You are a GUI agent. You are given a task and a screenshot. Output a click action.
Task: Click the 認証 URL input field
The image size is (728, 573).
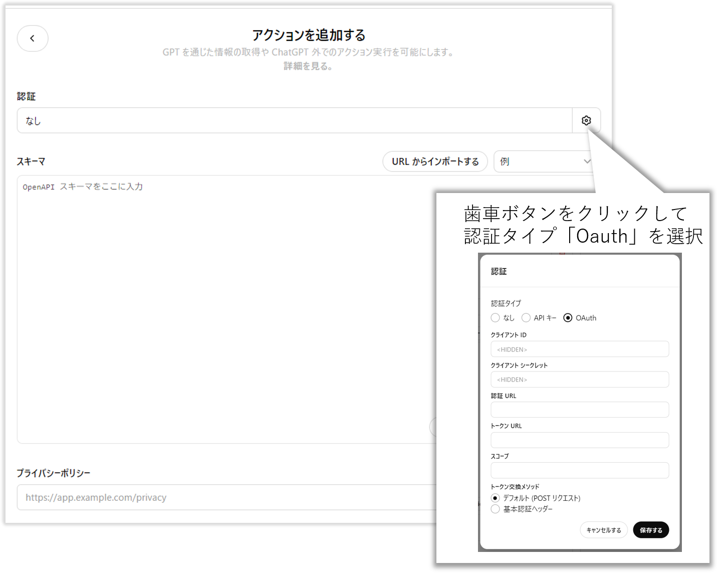coord(580,410)
